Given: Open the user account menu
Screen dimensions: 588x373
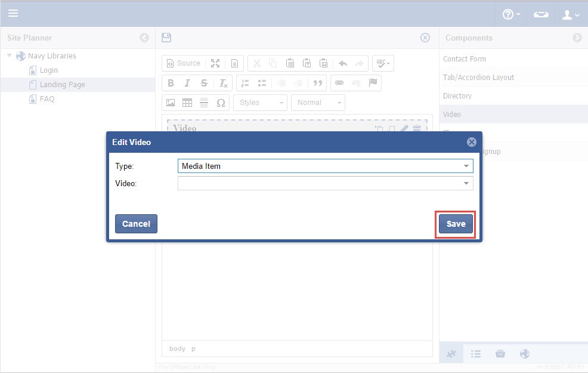Looking at the screenshot, I should [570, 14].
